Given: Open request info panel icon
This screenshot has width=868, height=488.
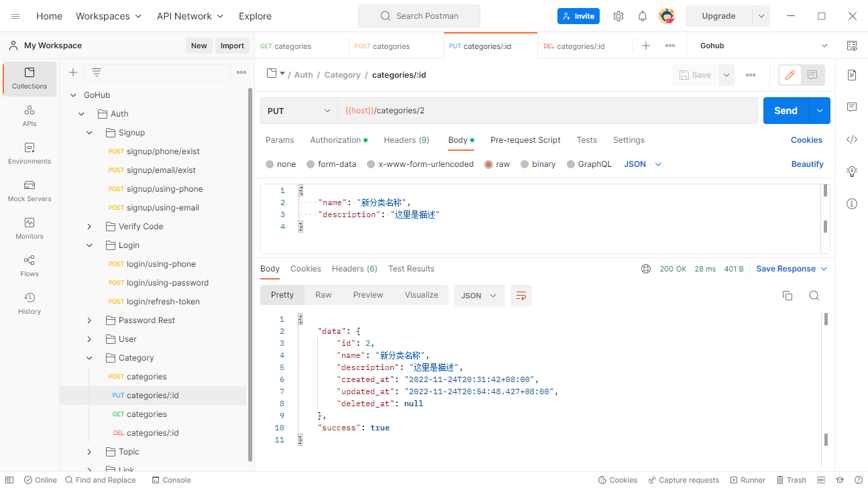Looking at the screenshot, I should (852, 204).
